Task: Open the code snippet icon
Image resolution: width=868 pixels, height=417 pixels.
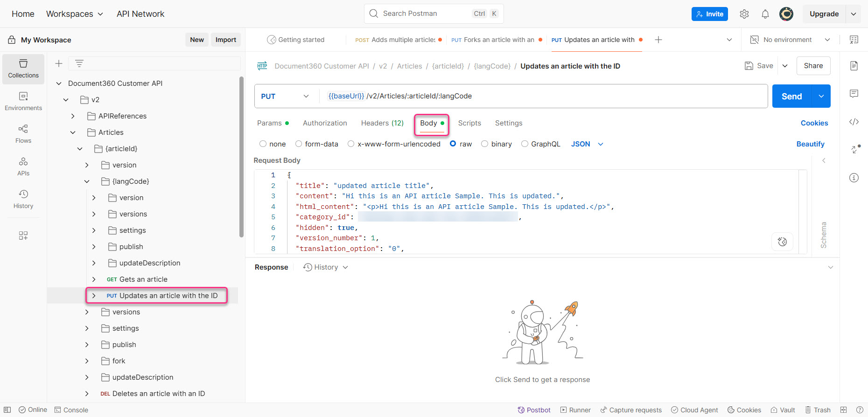Action: coord(854,122)
